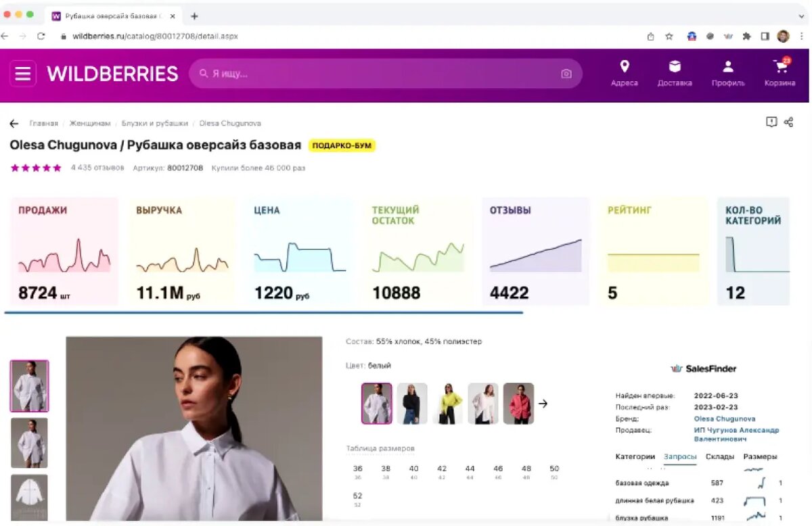Select size 52
Screen dimensions: 812x526
coord(358,499)
